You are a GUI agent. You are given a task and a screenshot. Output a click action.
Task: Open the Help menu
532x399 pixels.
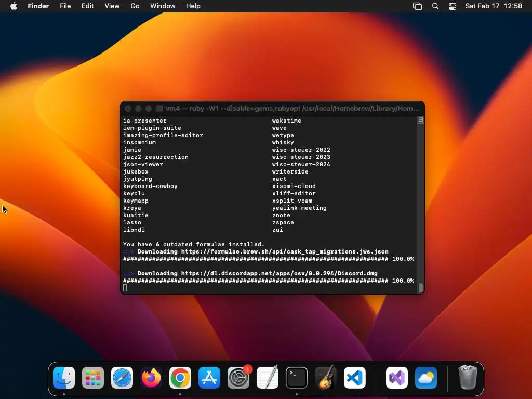point(193,6)
